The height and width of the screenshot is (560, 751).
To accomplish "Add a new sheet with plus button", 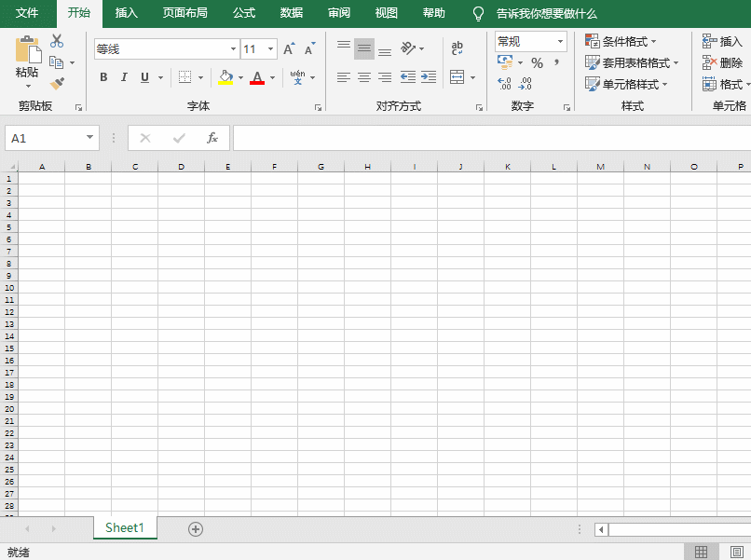I will [x=196, y=529].
